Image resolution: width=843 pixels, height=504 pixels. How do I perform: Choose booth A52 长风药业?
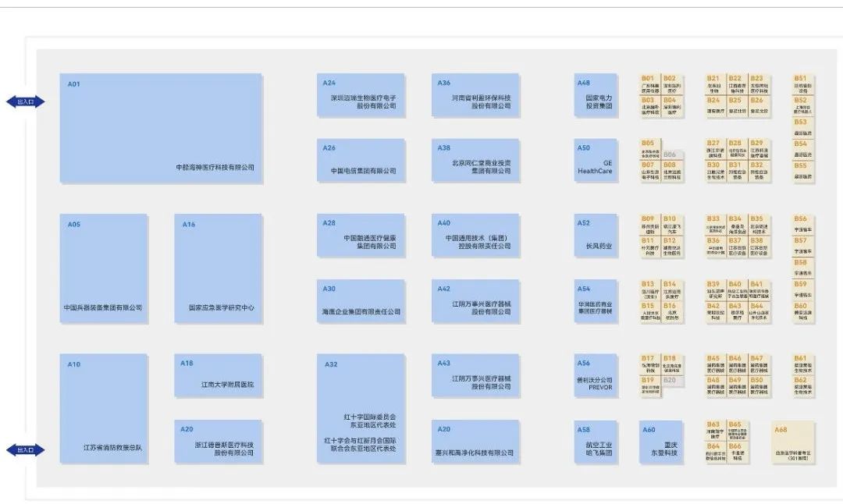596,236
